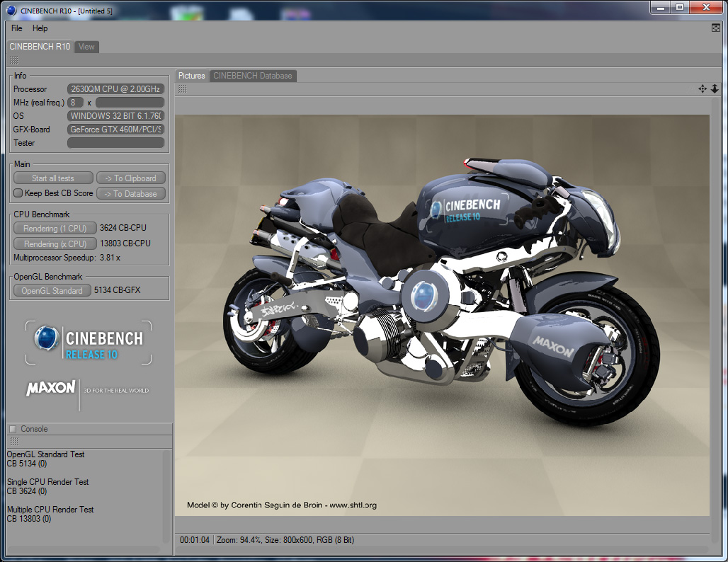
Task: Click the 00:01:04 render time in status bar
Action: tap(195, 540)
